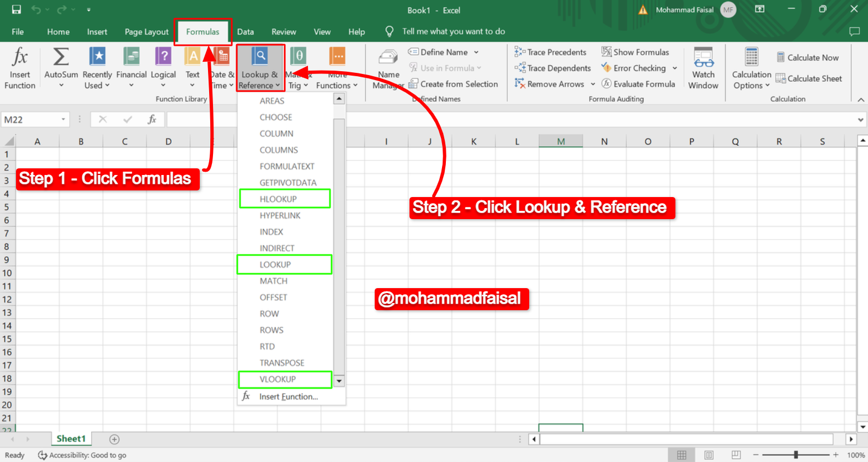This screenshot has width=868, height=462.
Task: Click Remove Arrows
Action: (550, 84)
